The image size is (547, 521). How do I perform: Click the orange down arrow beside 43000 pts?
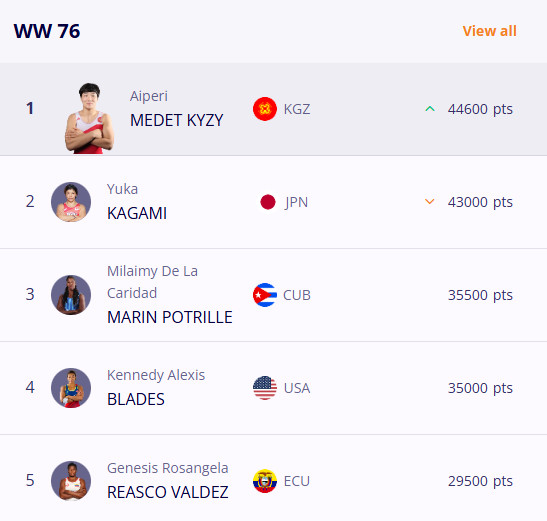point(429,202)
